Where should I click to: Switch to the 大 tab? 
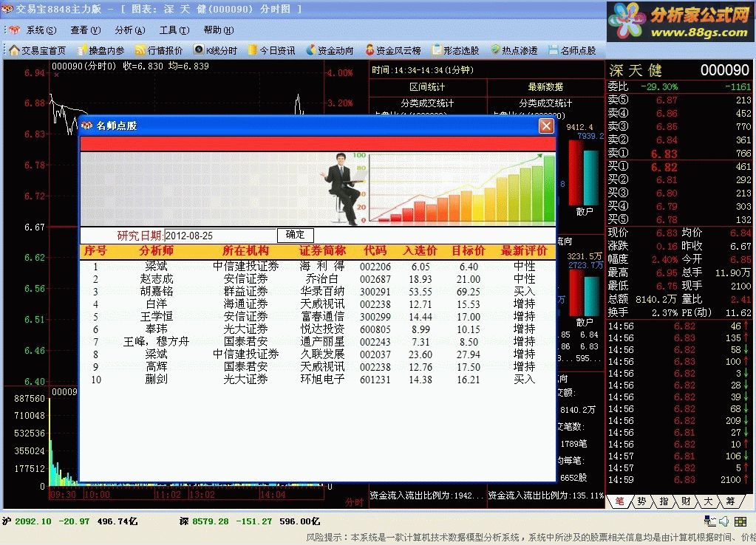click(x=708, y=501)
